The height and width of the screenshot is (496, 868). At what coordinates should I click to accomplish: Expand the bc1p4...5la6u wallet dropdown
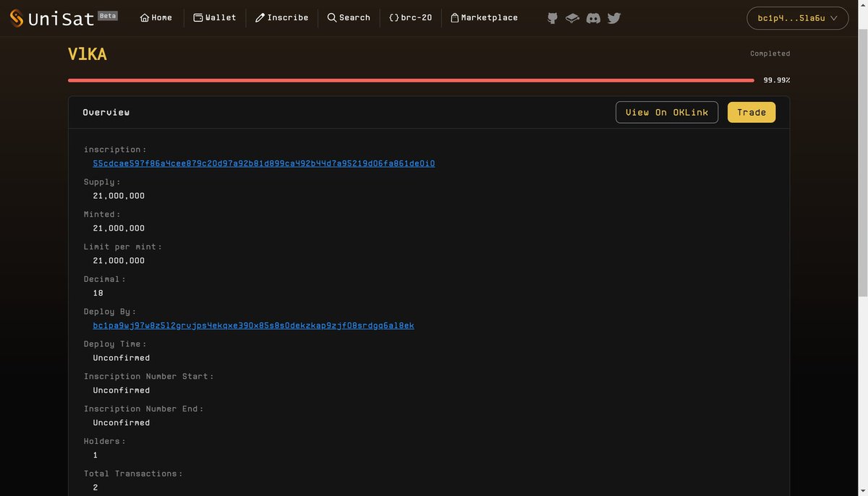coord(797,18)
